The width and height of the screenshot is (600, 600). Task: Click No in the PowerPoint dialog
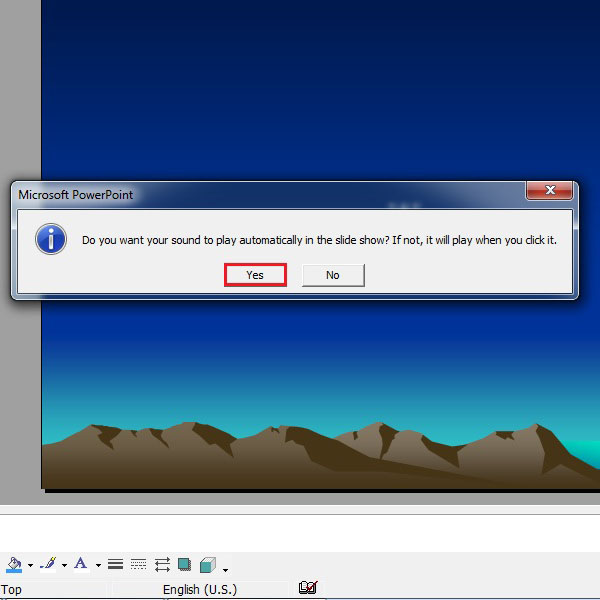click(333, 275)
